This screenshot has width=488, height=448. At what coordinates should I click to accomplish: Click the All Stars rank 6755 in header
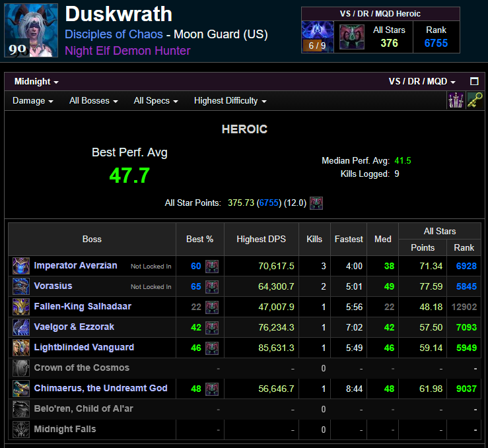436,43
